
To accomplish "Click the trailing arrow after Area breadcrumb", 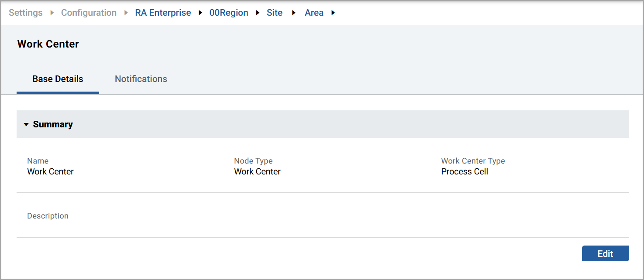I will tap(333, 13).
